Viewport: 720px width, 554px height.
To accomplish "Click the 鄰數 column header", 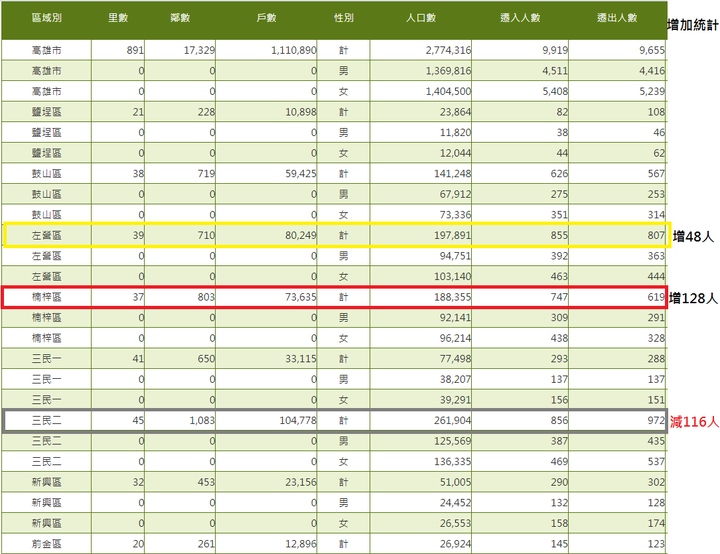I will 180,18.
